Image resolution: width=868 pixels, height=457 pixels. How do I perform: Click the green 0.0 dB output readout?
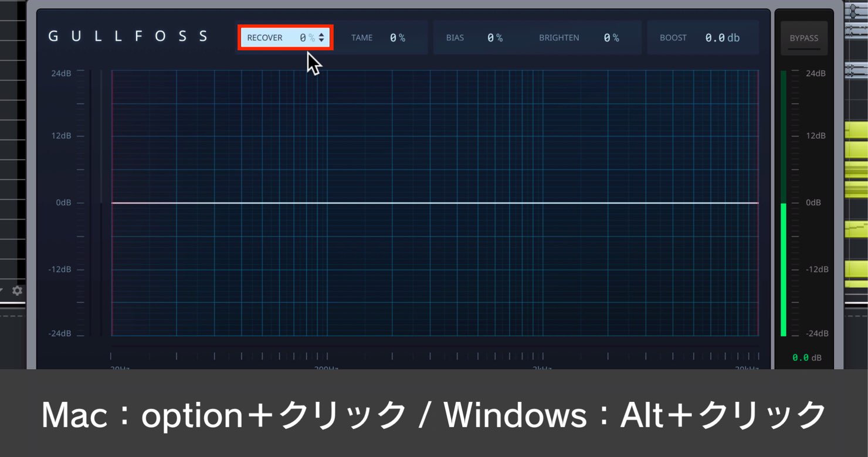tap(807, 357)
